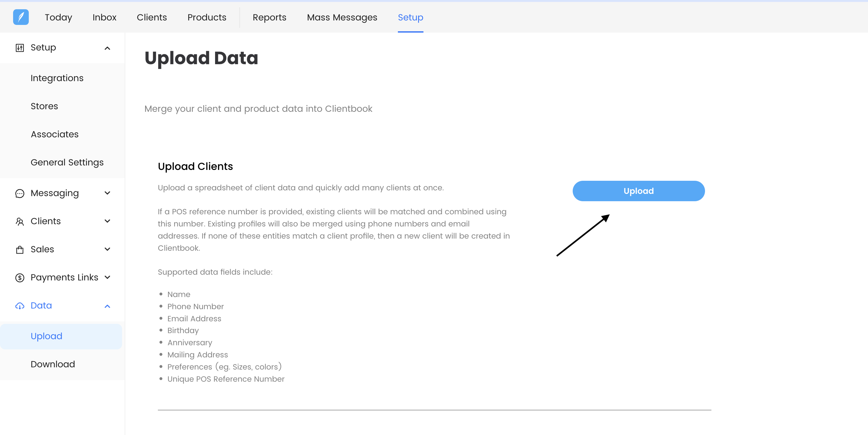Select Integrations in the Setup submenu

(57, 78)
